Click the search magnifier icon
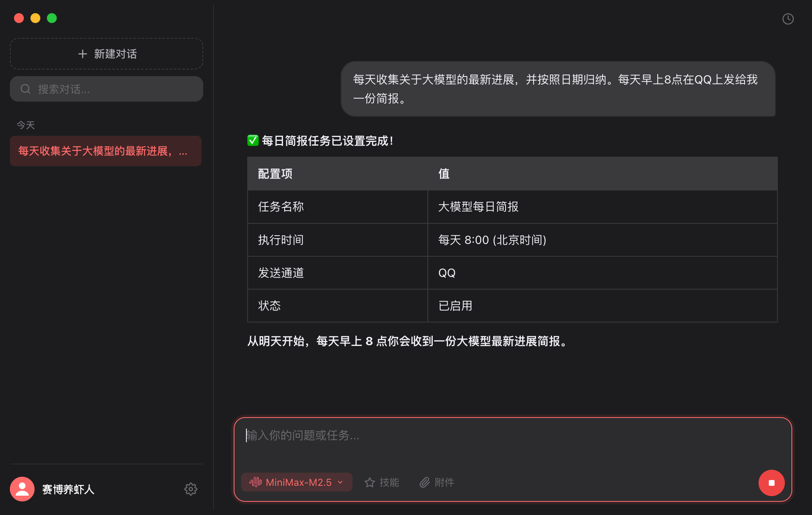This screenshot has width=812, height=515. (x=26, y=88)
